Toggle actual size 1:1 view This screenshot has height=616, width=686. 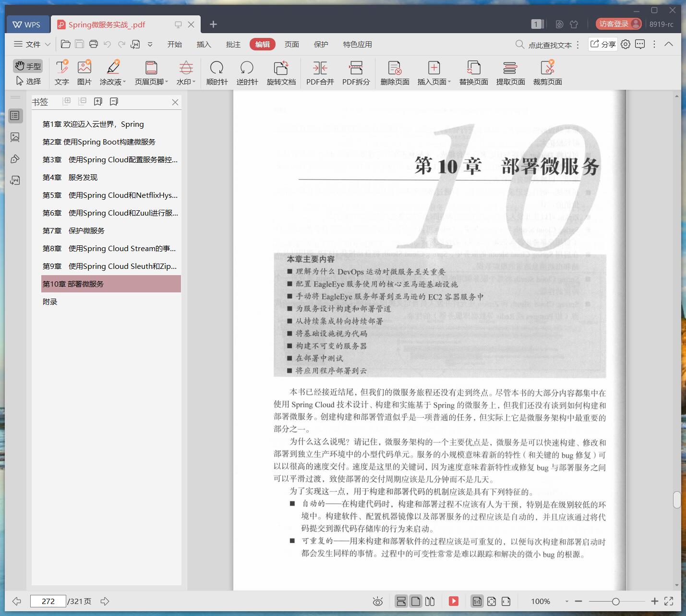point(477,601)
